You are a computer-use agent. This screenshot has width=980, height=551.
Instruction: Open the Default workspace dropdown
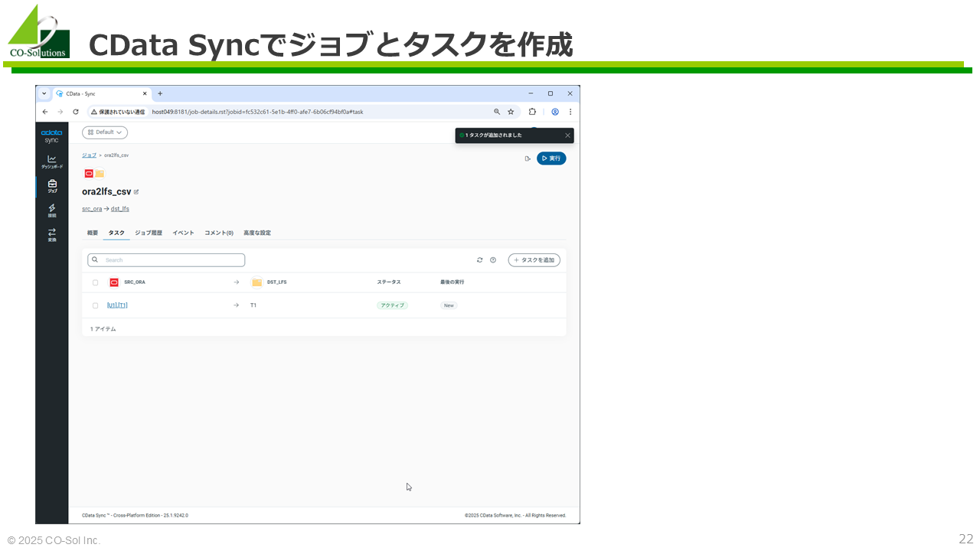(105, 132)
